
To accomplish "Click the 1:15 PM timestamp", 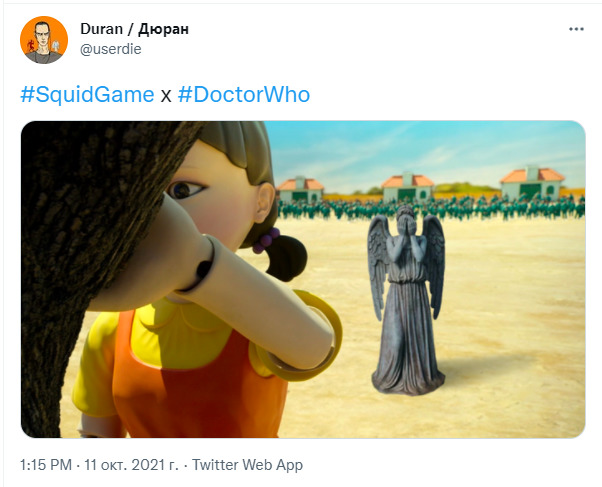I will (x=46, y=465).
